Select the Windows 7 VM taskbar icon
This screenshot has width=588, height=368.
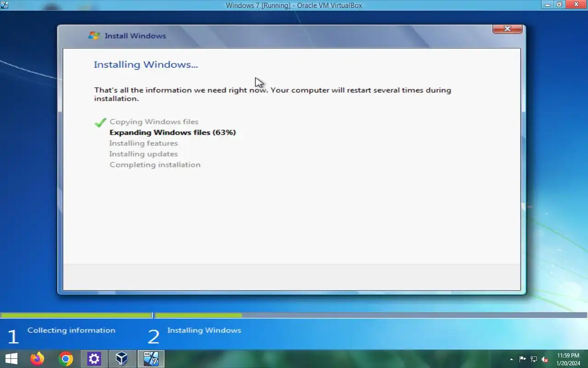[151, 359]
